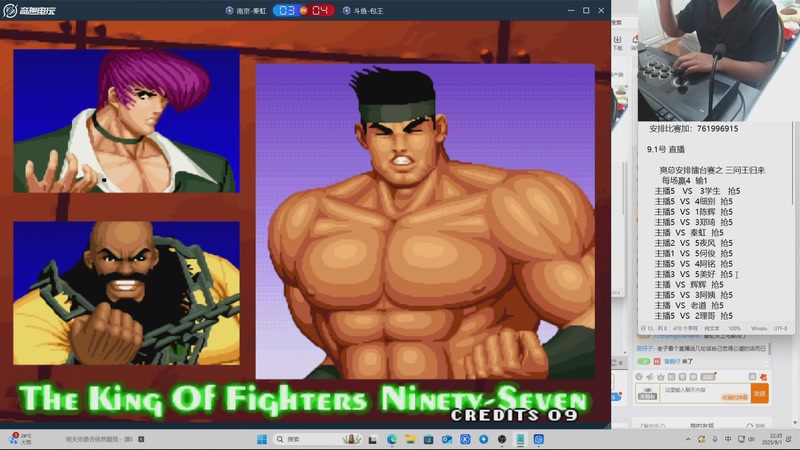Click the 100% zoom level in notepad status bar
800x450 pixels.
tap(734, 329)
